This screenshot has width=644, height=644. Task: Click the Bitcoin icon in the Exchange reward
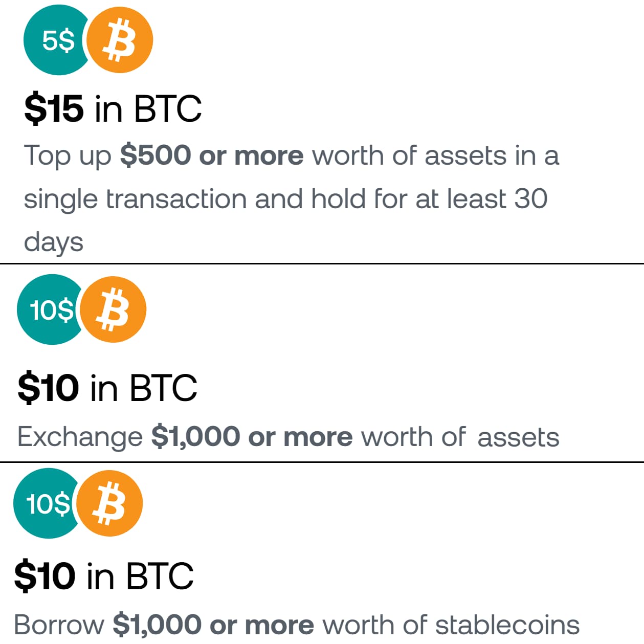tap(114, 309)
